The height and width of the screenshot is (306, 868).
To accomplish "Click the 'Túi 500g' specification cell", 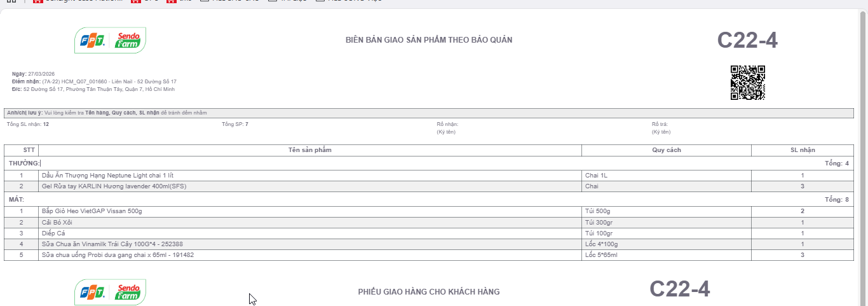I will pyautogui.click(x=667, y=211).
